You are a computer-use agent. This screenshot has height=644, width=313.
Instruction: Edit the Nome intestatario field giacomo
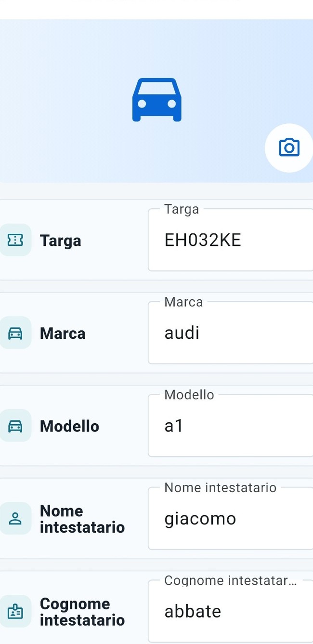click(x=231, y=519)
